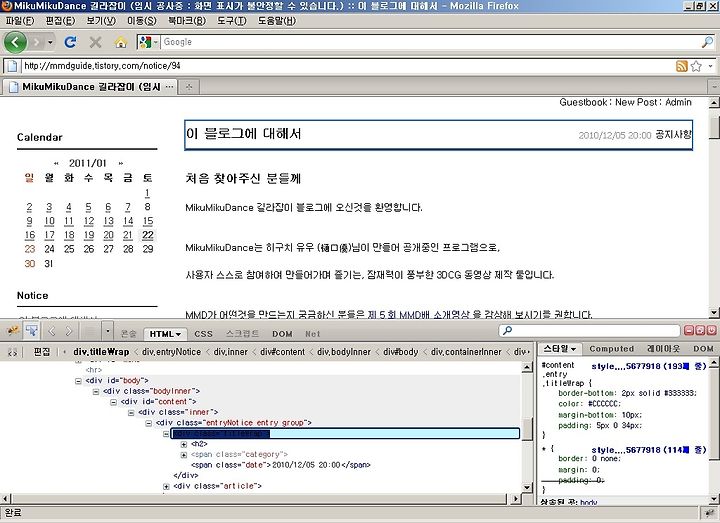
Task: Collapse the div id="body" node
Action: 78,381
